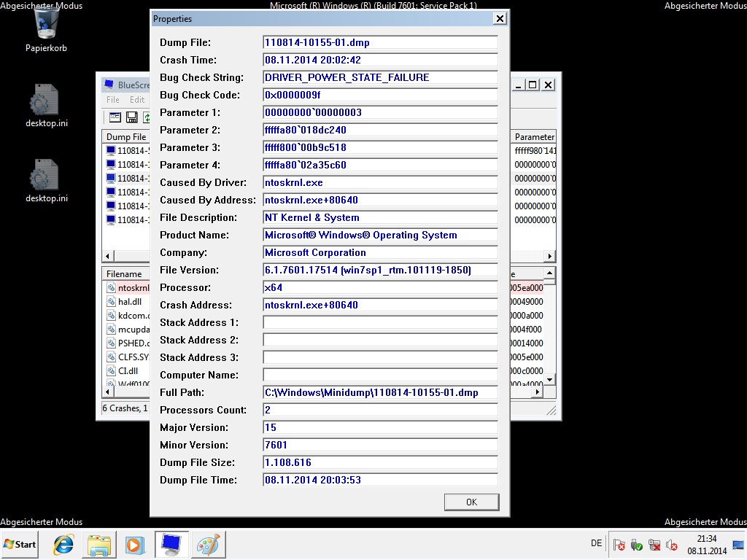Click the Dump File Size field

tap(380, 462)
